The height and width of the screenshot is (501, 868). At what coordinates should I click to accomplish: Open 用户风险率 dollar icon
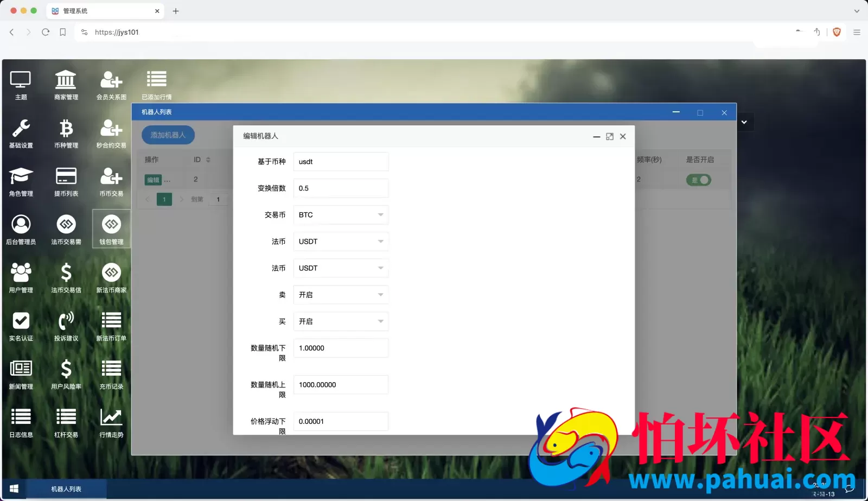[66, 375]
